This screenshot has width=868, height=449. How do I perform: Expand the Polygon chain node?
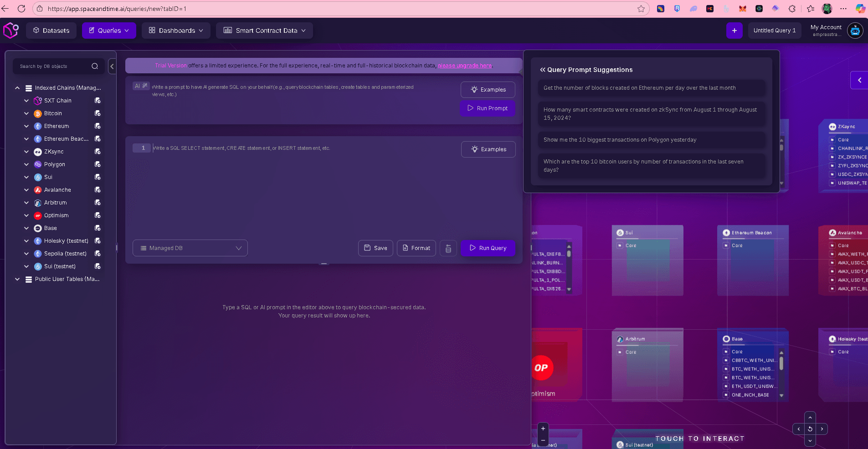(26, 164)
